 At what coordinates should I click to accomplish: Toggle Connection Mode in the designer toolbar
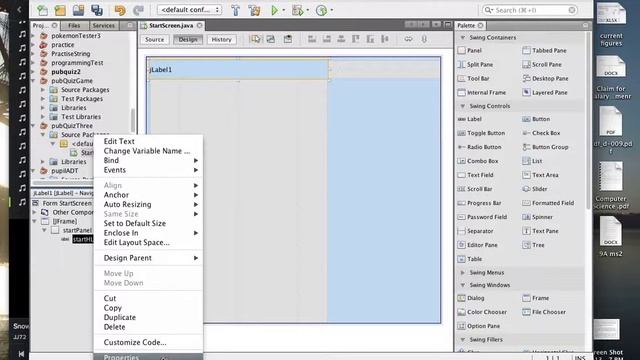pos(271,39)
